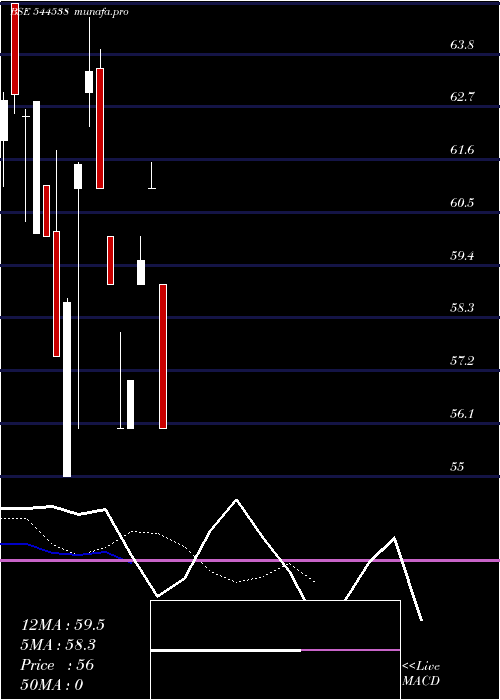Click the <<Live MACD label
This screenshot has height=700, width=500.
coord(421,674)
